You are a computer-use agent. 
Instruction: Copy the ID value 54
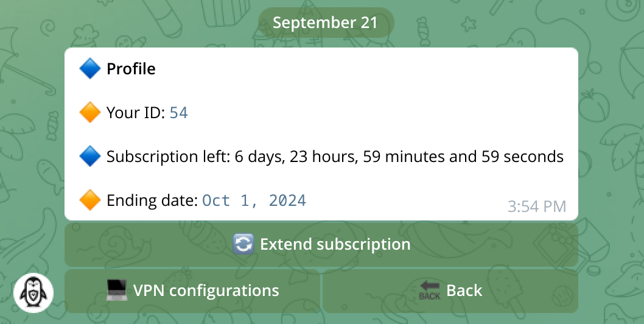coord(178,113)
